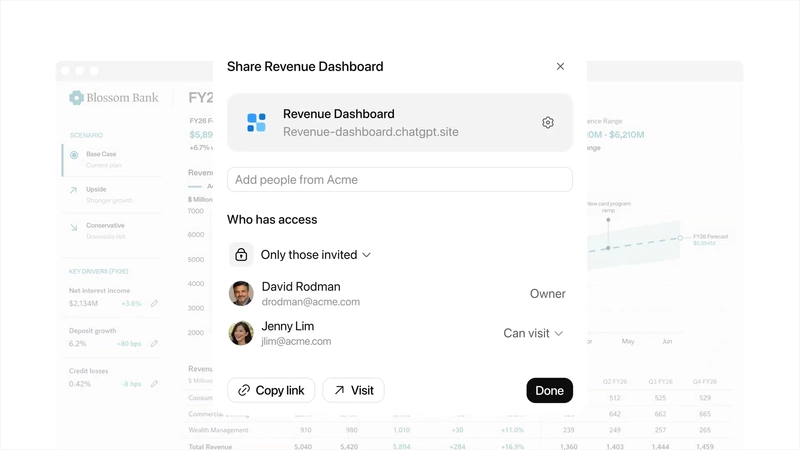Click the Who has access heading
The width and height of the screenshot is (800, 450).
click(x=272, y=219)
